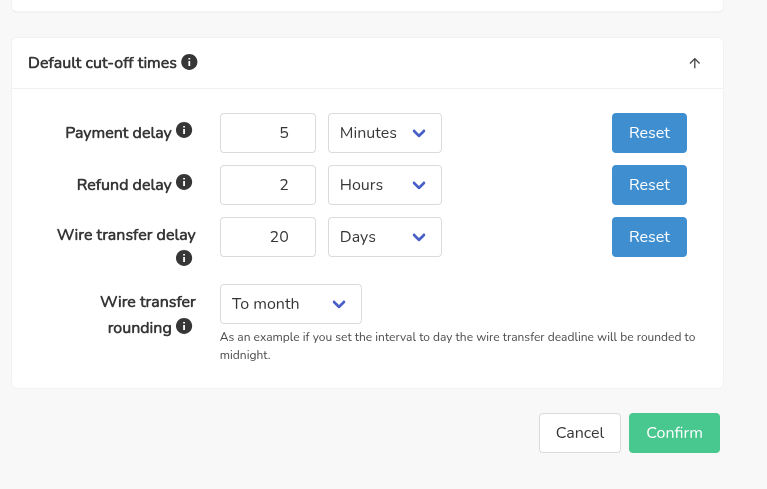Click the Wire transfer rounding info icon
This screenshot has height=489, width=767.
(184, 326)
